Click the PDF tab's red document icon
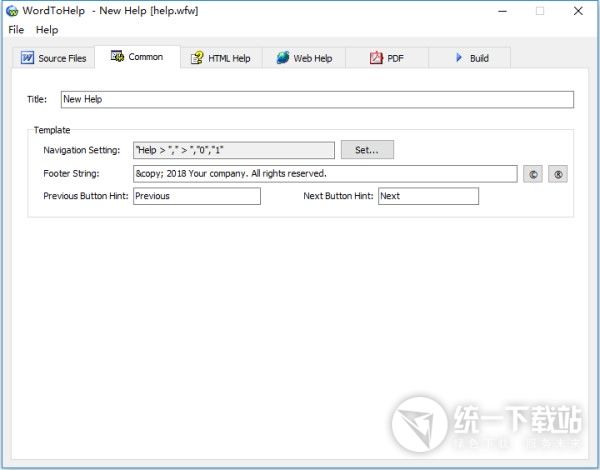The height and width of the screenshot is (470, 600). [x=376, y=58]
